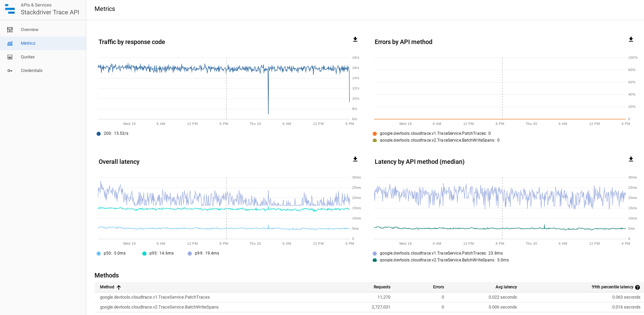
Task: Click the 0.016 seconds percentile latency value
Action: click(x=626, y=307)
